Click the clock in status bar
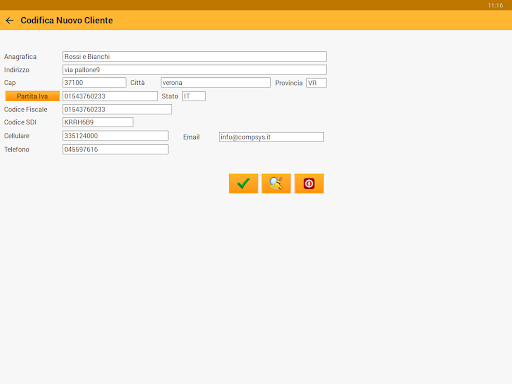Image resolution: width=512 pixels, height=384 pixels. 495,5
